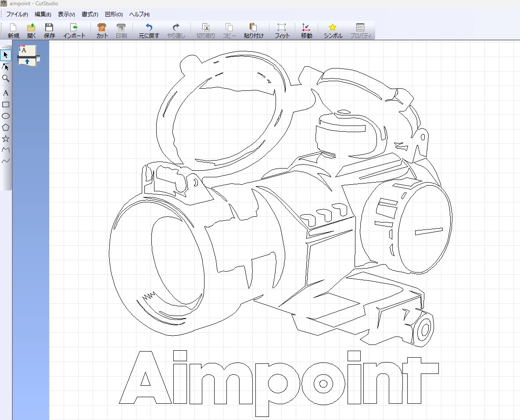Image resolution: width=520 pixels, height=420 pixels.
Task: Click the 印刷 print icon
Action: [x=121, y=31]
